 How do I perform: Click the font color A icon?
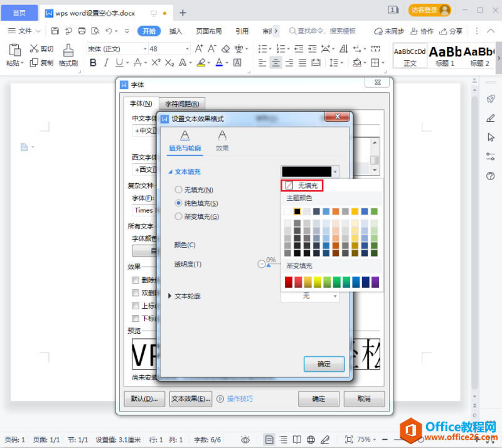(219, 63)
